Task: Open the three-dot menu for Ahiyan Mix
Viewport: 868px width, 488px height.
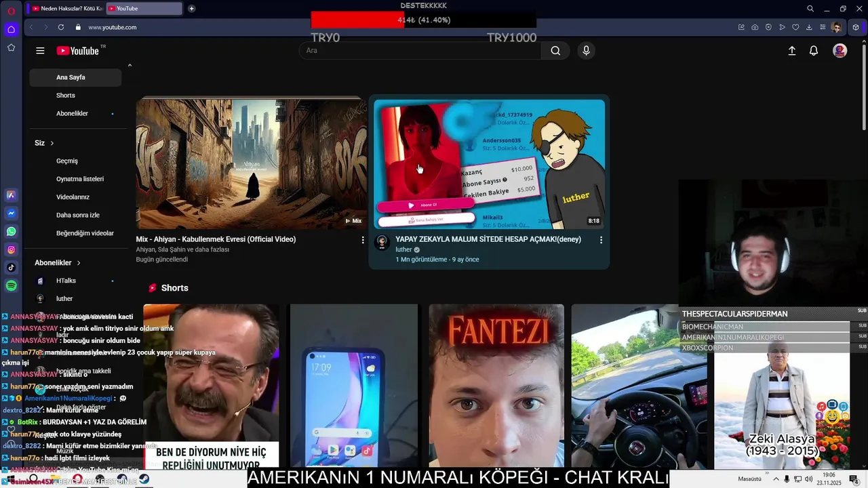Action: tap(363, 240)
